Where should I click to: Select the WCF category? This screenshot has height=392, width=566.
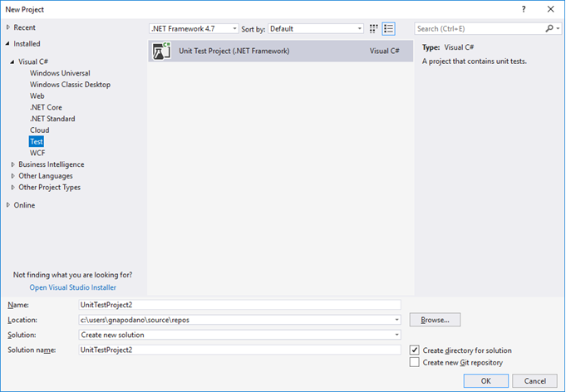[x=37, y=153]
